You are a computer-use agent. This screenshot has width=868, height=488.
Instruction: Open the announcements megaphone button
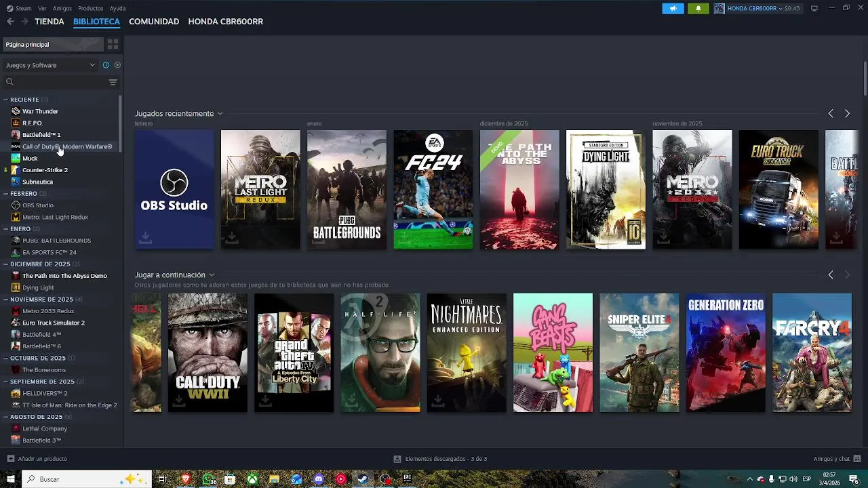click(673, 8)
